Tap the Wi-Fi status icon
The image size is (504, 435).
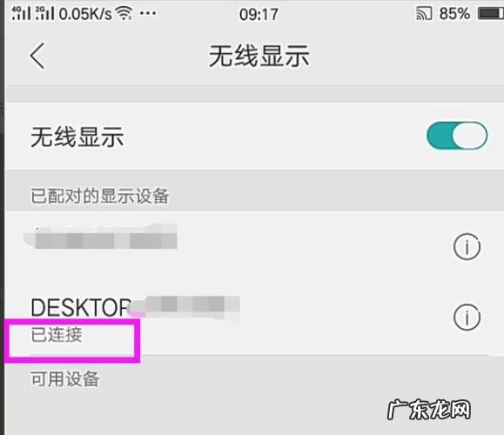click(x=124, y=13)
